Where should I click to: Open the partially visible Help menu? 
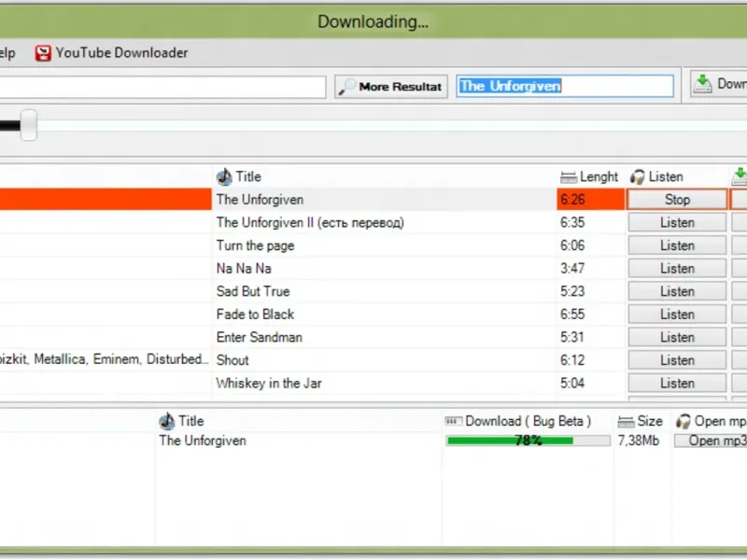point(7,53)
